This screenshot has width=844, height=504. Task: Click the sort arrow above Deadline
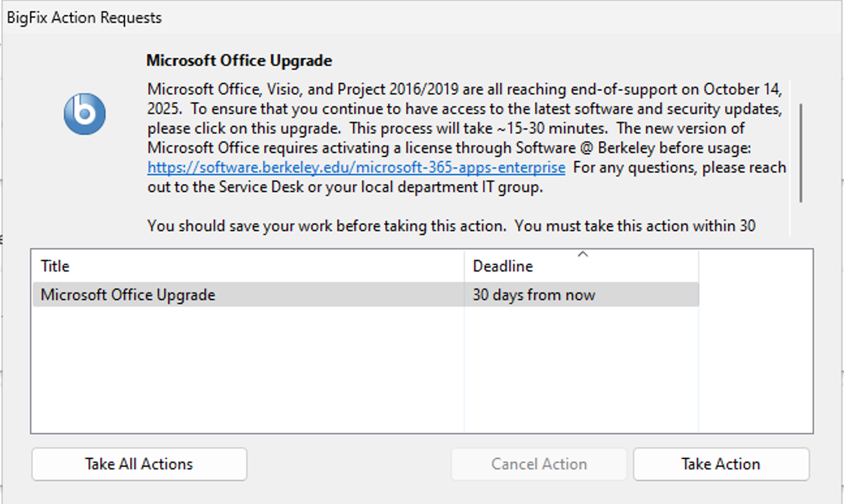click(583, 254)
